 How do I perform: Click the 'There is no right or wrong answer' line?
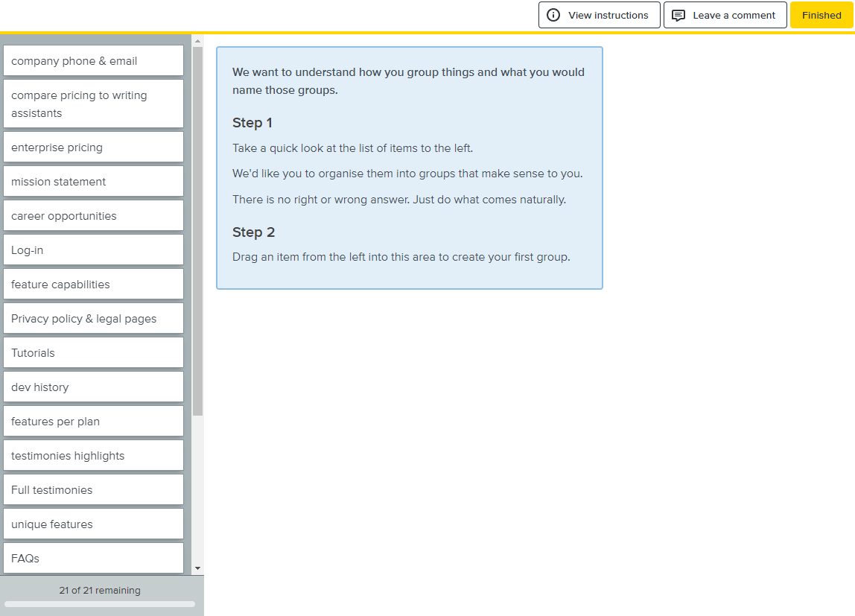pos(399,200)
